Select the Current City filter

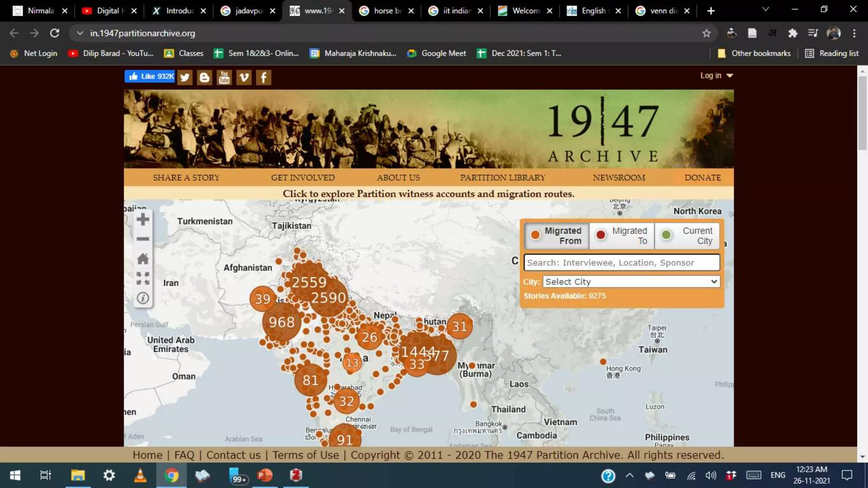click(x=687, y=236)
